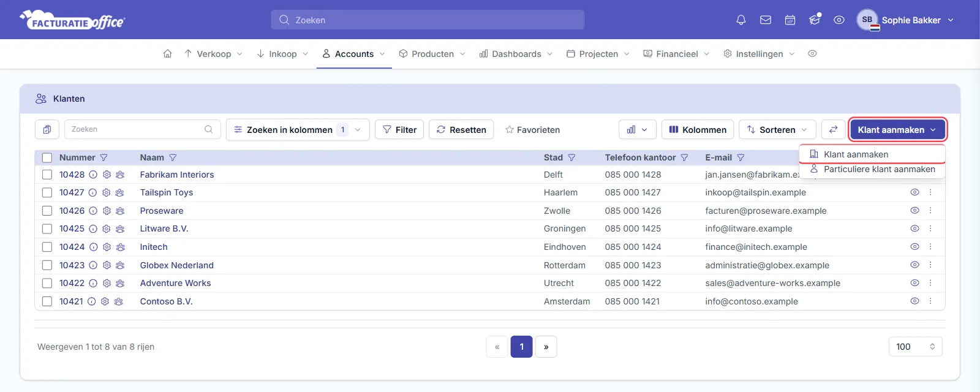
Task: Expand the Zoeken in kolommen dropdown
Action: (x=298, y=129)
